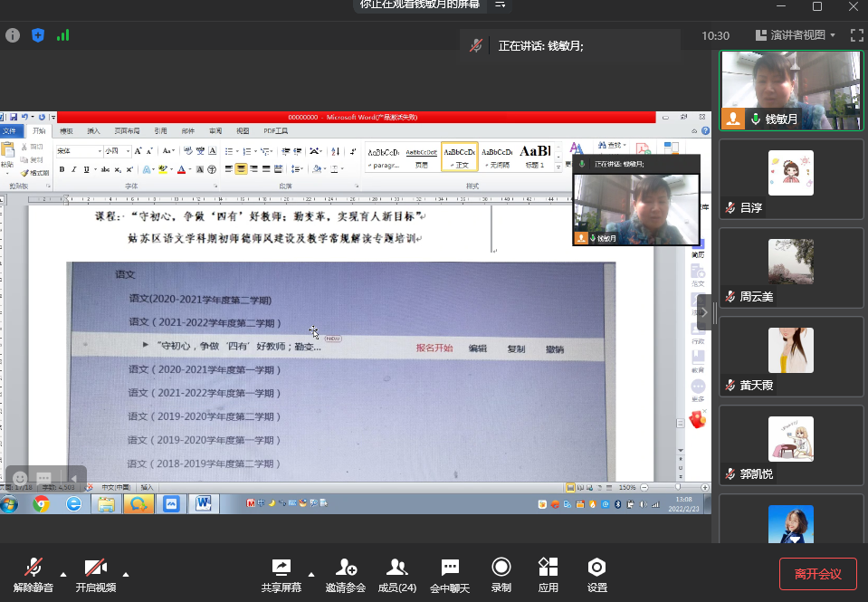The width and height of the screenshot is (868, 602).
Task: Click Chrome icon in shared taskbar
Action: click(41, 504)
